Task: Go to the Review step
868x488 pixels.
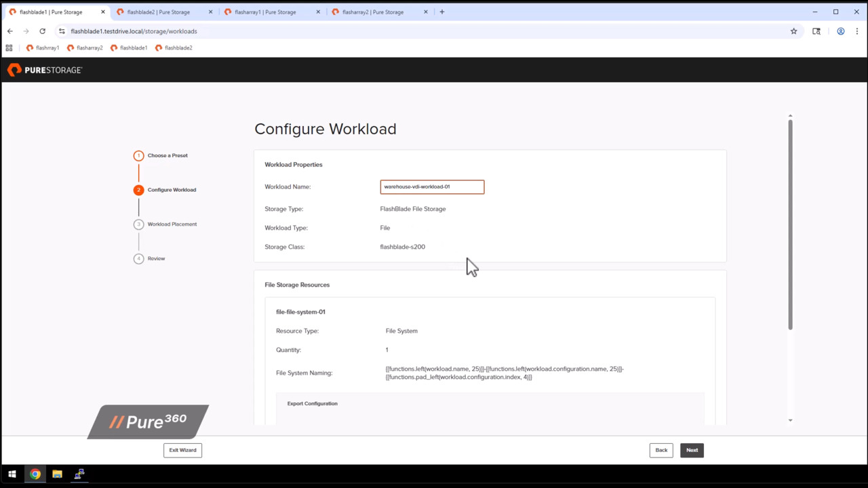Action: click(156, 259)
